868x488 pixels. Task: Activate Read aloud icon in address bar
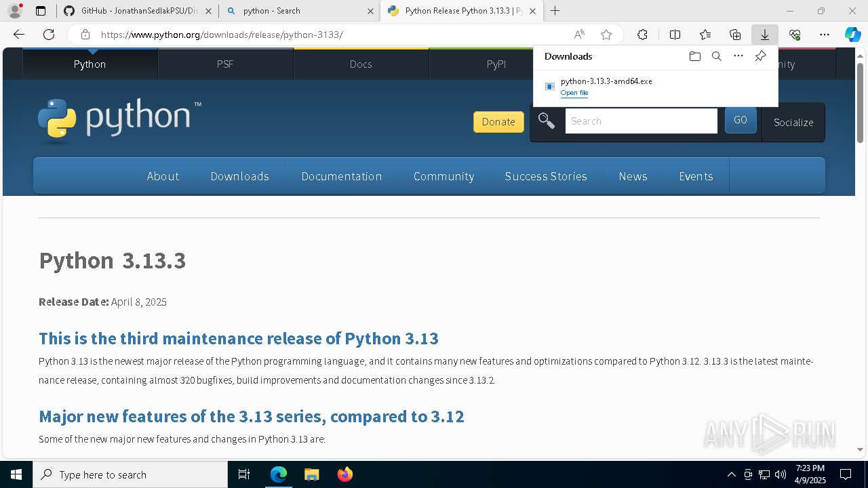point(579,35)
